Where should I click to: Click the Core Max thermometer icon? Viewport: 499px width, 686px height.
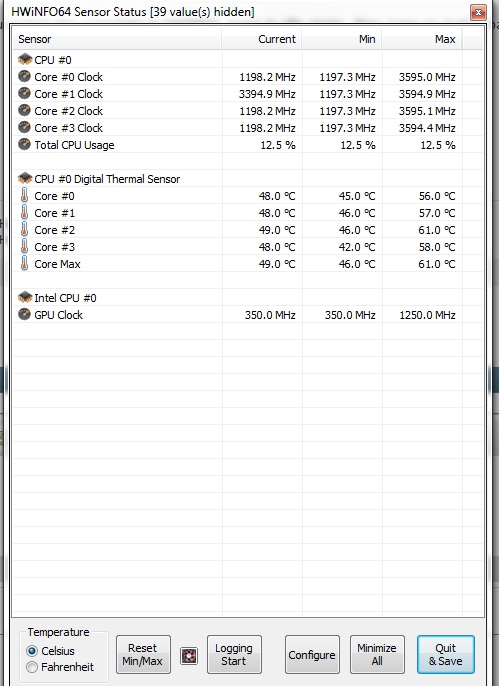[x=24, y=263]
